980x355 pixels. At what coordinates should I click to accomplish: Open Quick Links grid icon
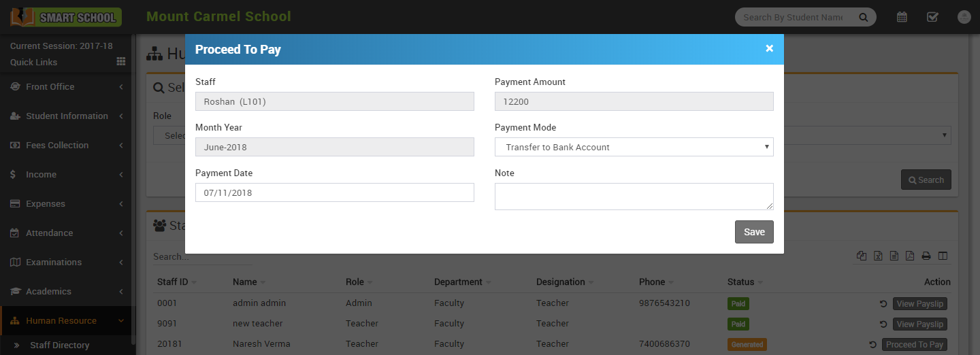120,62
